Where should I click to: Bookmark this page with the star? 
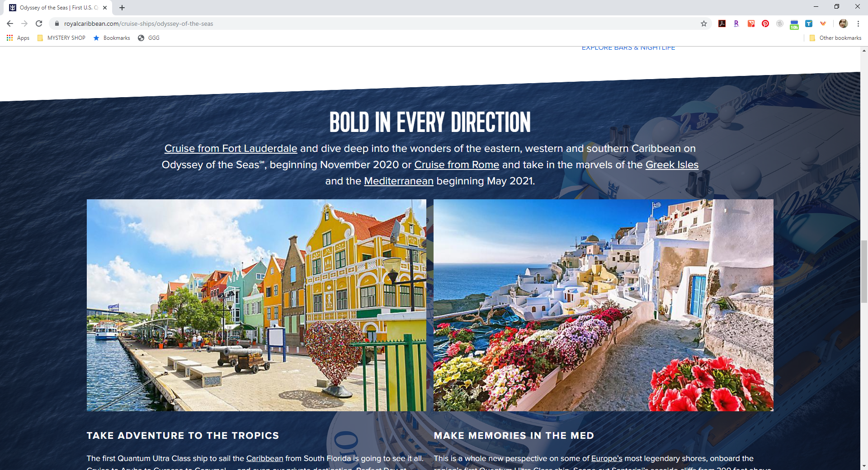pyautogui.click(x=704, y=23)
